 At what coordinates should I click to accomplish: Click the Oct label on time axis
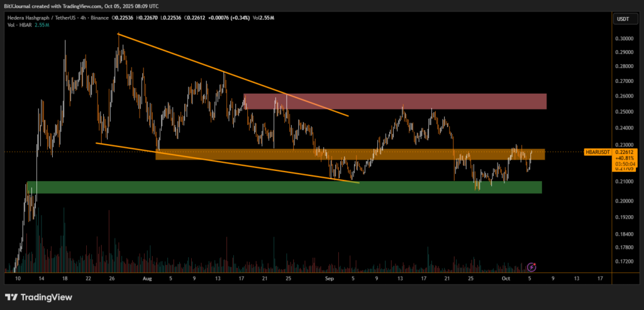pyautogui.click(x=507, y=277)
